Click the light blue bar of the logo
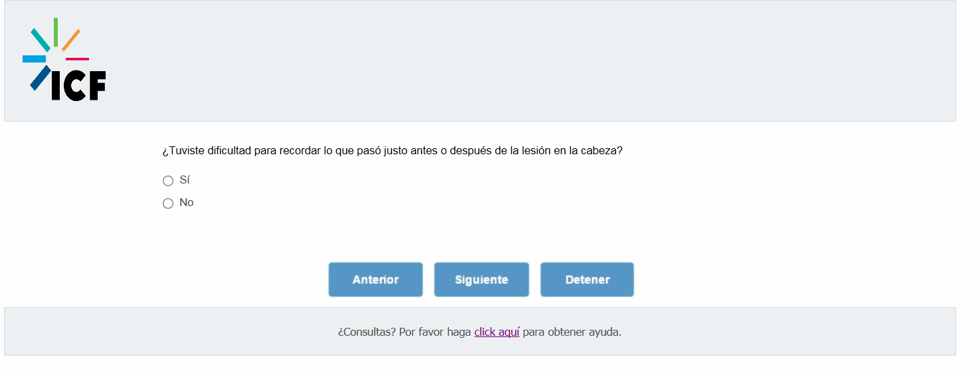The height and width of the screenshot is (371, 980). click(x=34, y=59)
